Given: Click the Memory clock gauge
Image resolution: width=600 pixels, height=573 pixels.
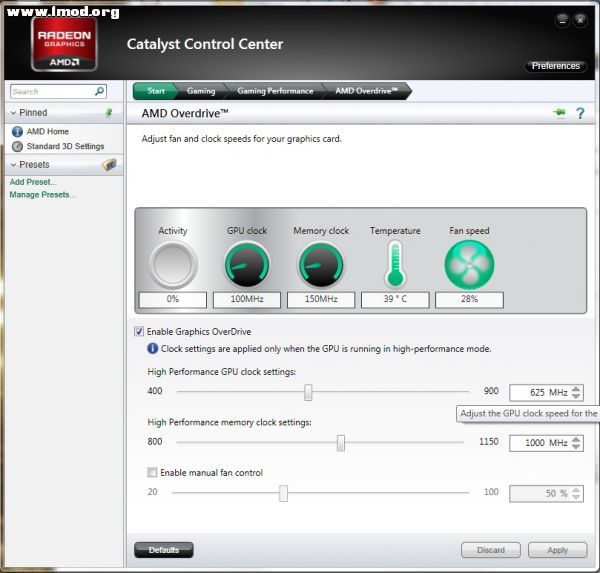Looking at the screenshot, I should [x=321, y=265].
